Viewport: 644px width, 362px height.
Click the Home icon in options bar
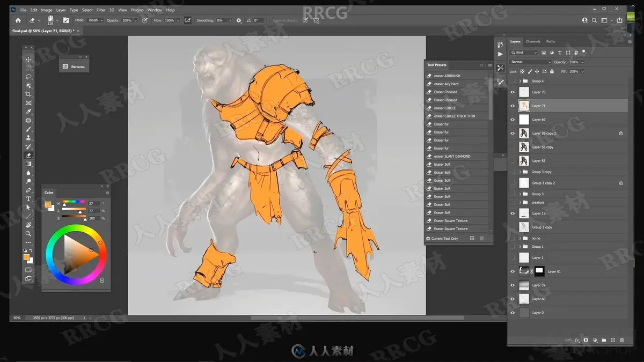18,20
